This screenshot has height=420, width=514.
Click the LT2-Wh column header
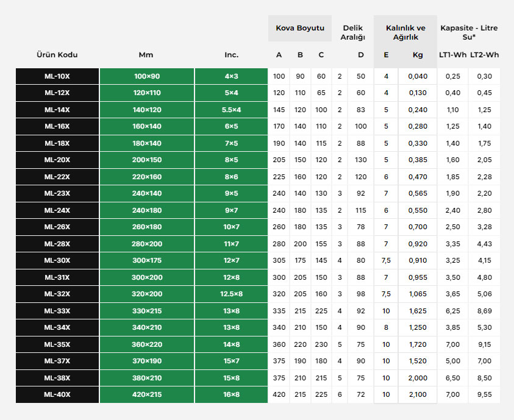pos(485,55)
